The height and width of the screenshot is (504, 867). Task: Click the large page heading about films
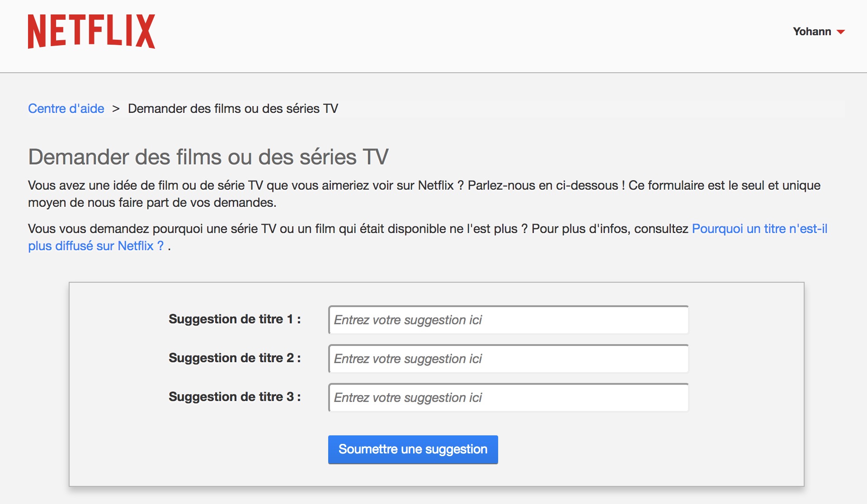click(x=208, y=157)
